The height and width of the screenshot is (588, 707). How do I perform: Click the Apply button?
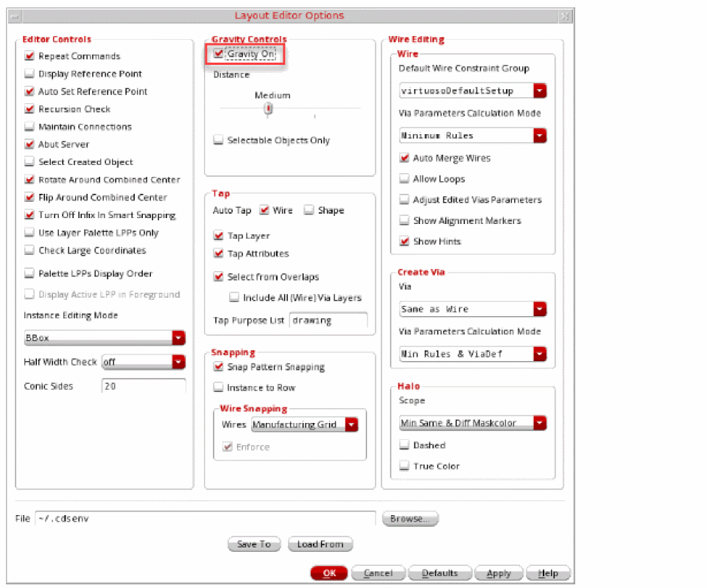point(499,573)
